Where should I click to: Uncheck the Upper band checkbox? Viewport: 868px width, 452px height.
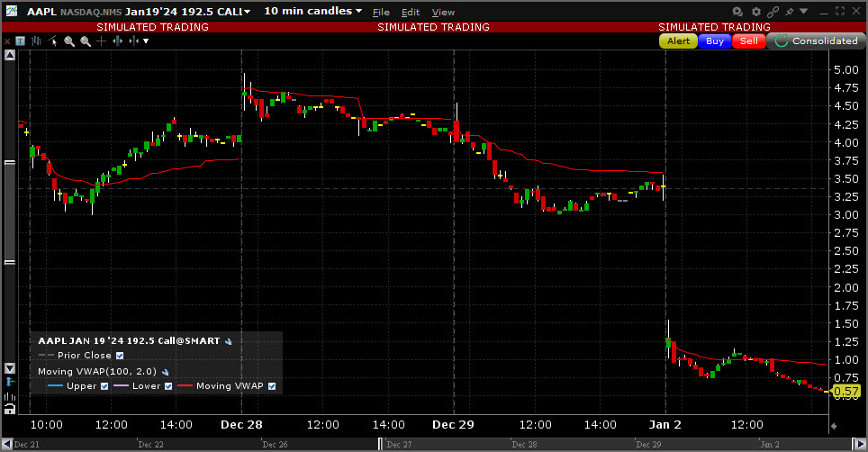[x=104, y=386]
